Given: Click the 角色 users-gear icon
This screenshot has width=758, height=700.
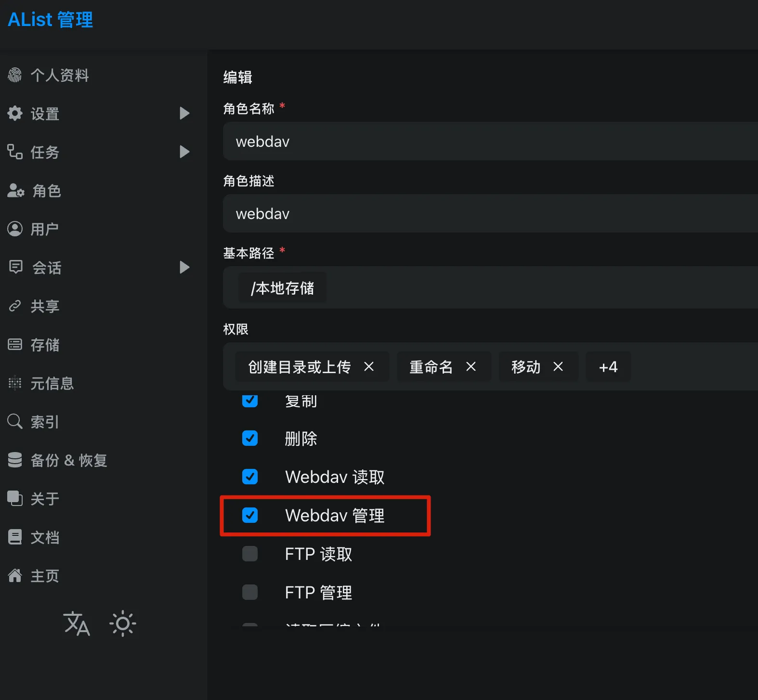Looking at the screenshot, I should pyautogui.click(x=15, y=191).
